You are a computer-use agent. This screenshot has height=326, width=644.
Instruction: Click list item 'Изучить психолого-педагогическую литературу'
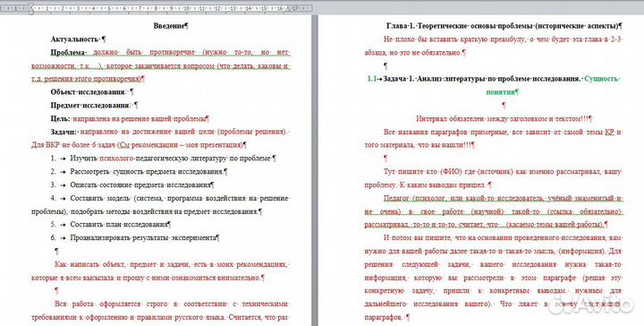[164, 159]
